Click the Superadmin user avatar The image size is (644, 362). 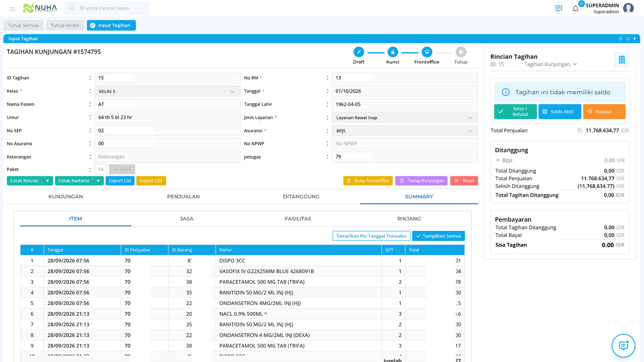628,8
